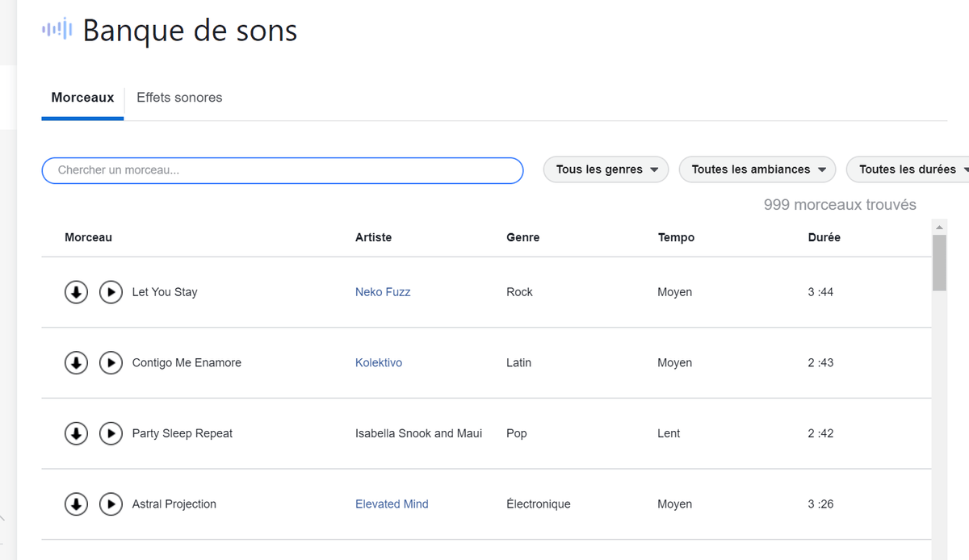Play the track Contigo Me Enamore
The width and height of the screenshot is (969, 560).
click(111, 363)
